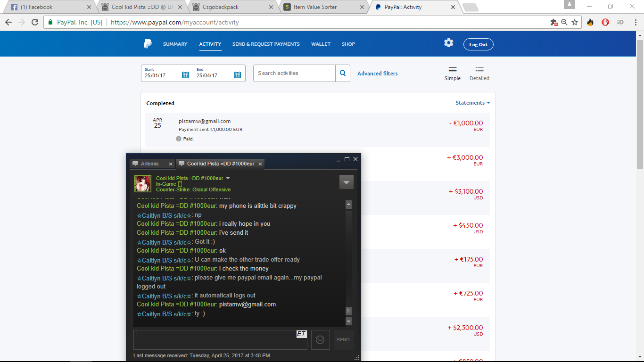The height and width of the screenshot is (362, 644).
Task: Click the blocked plugin puzzle icon
Action: tap(554, 22)
